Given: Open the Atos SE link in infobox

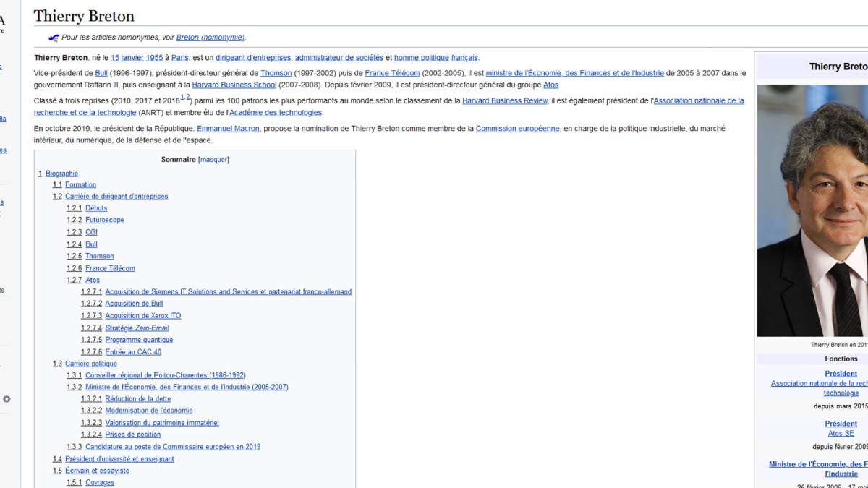Looking at the screenshot, I should click(x=841, y=434).
